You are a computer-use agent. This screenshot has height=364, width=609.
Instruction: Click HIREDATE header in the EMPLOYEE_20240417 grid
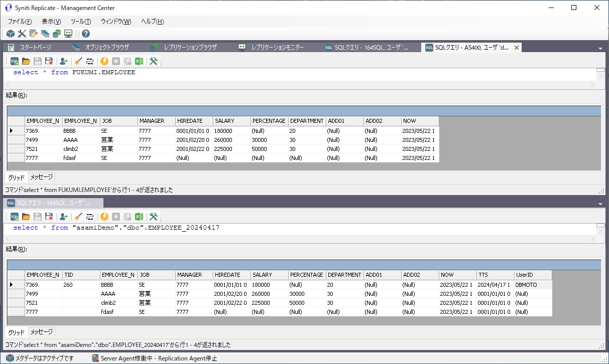point(232,275)
